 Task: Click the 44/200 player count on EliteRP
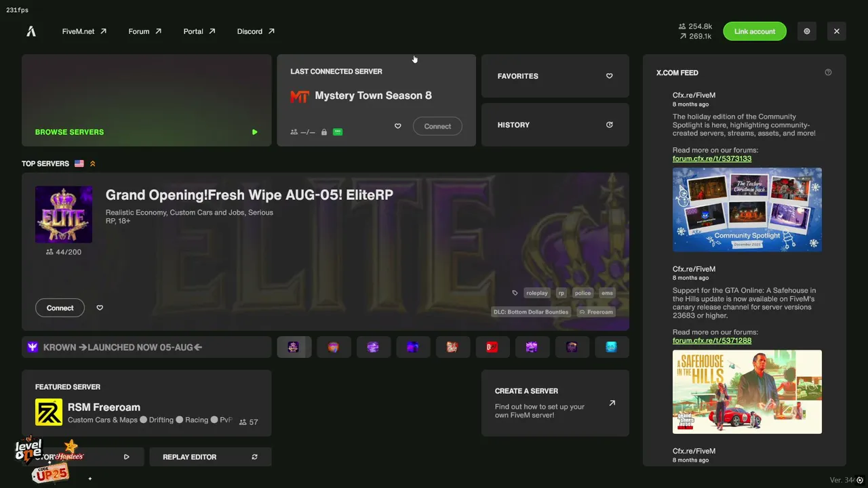(x=64, y=252)
